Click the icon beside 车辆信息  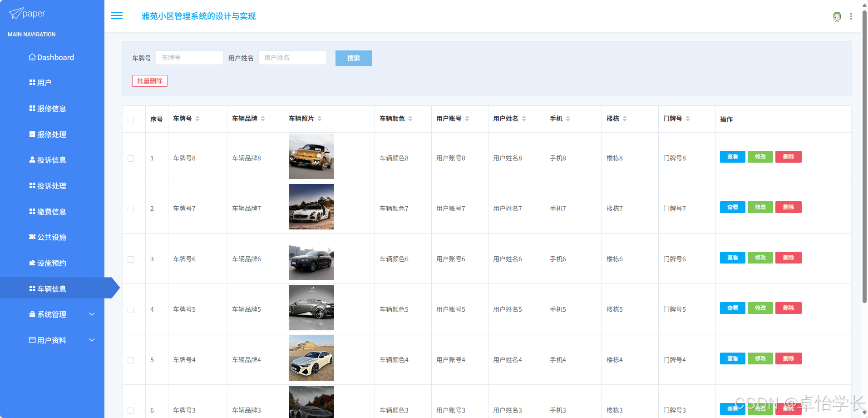pos(32,289)
